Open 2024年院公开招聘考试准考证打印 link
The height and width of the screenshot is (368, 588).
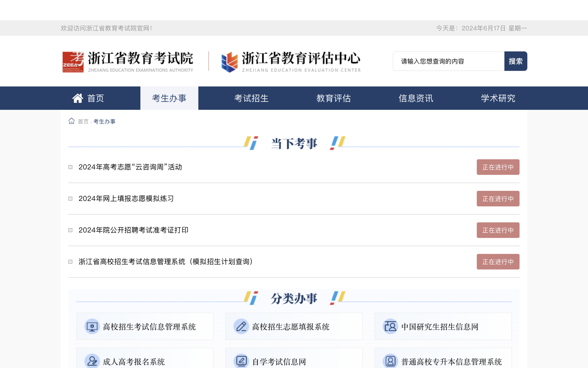(134, 230)
